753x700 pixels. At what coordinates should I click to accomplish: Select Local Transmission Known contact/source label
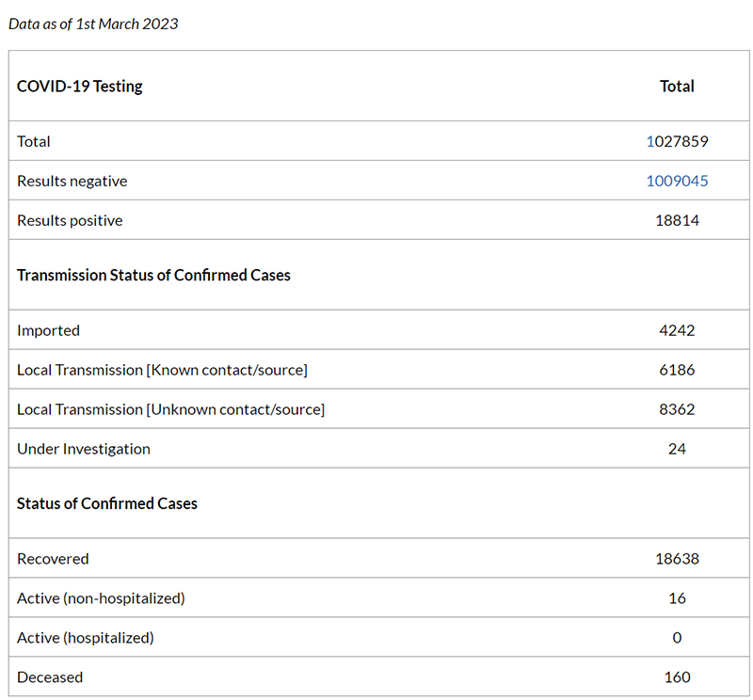[x=162, y=370]
